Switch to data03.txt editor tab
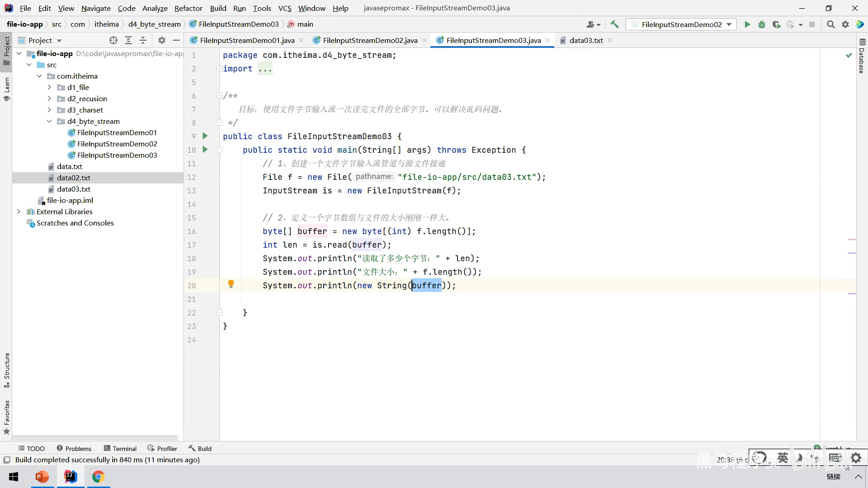Screen dimensions: 868x488 586,40
